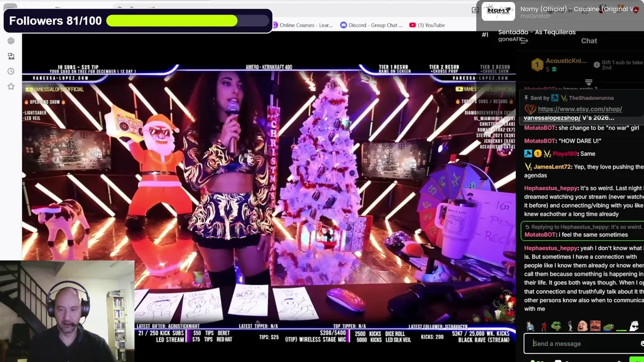Select the Pepe with sunglasses emote
The width and height of the screenshot is (644, 362).
556,326
